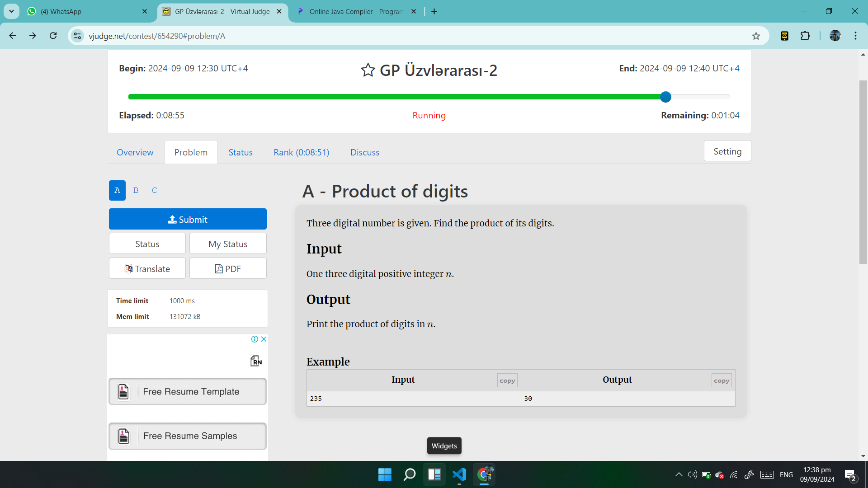The height and width of the screenshot is (488, 868).
Task: Close the WhatsApp tab
Action: [x=145, y=12]
